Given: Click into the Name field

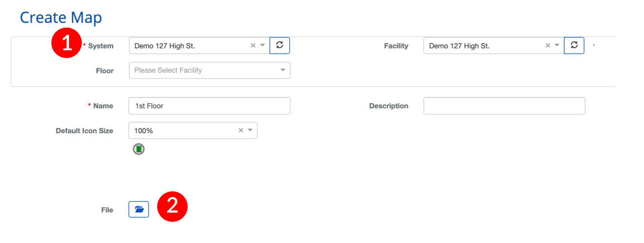Looking at the screenshot, I should [x=210, y=106].
